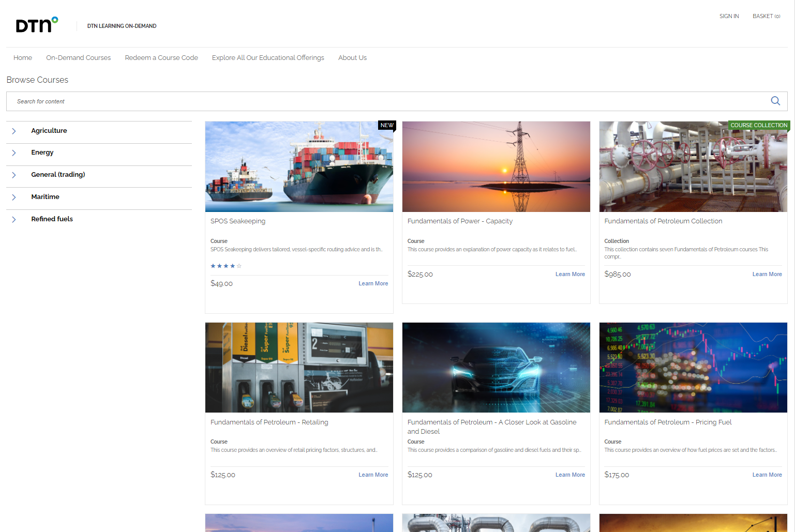Click the Browse Courses heading
Viewport: 795px width, 532px height.
click(37, 80)
